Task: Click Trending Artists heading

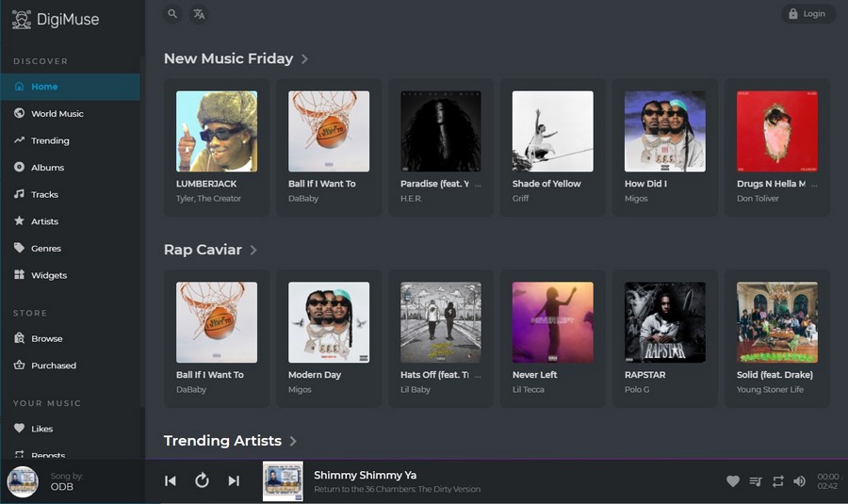Action: click(222, 441)
